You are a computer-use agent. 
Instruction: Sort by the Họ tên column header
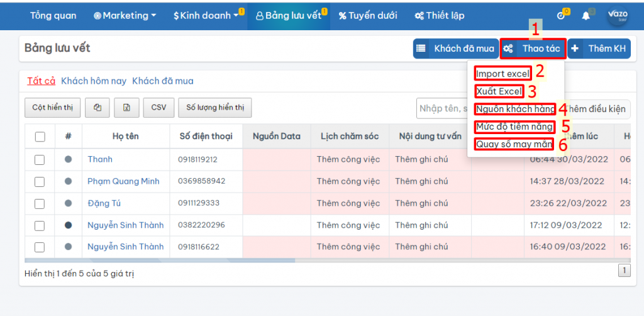click(126, 137)
